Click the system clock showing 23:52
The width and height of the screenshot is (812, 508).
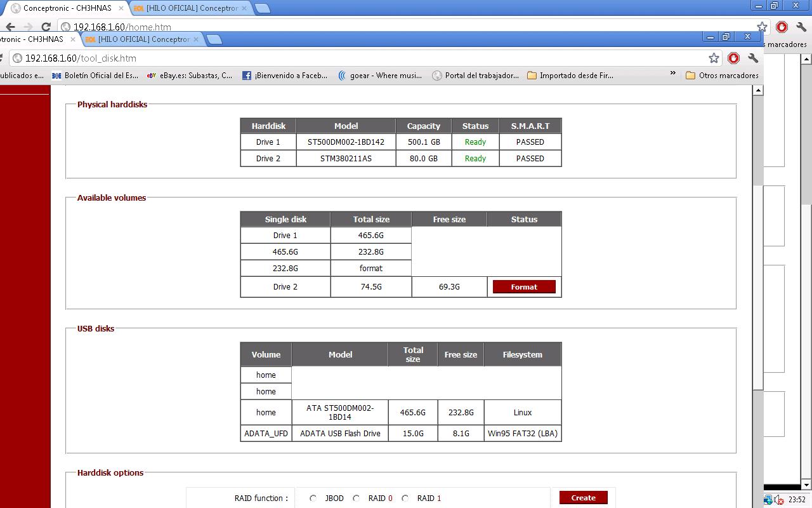[797, 500]
